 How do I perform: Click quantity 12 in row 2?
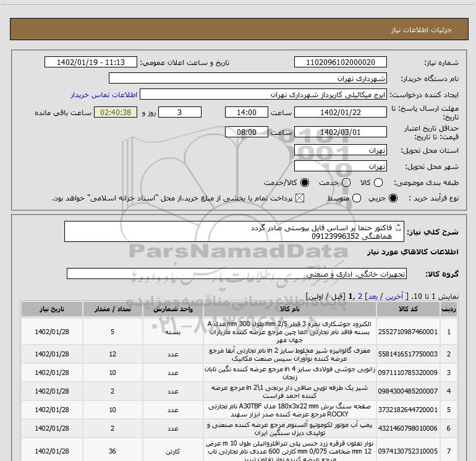pyautogui.click(x=113, y=354)
